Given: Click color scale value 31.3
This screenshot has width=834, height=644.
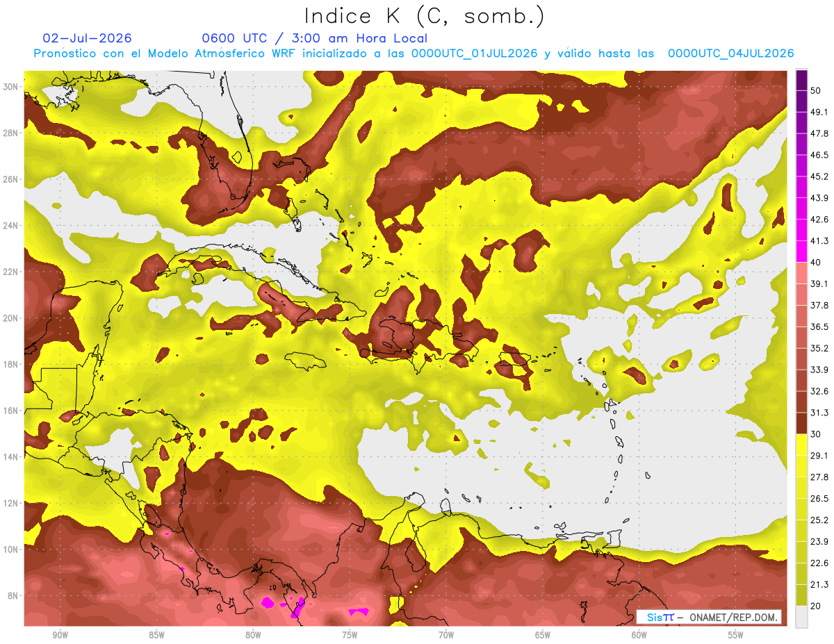Looking at the screenshot, I should point(820,413).
